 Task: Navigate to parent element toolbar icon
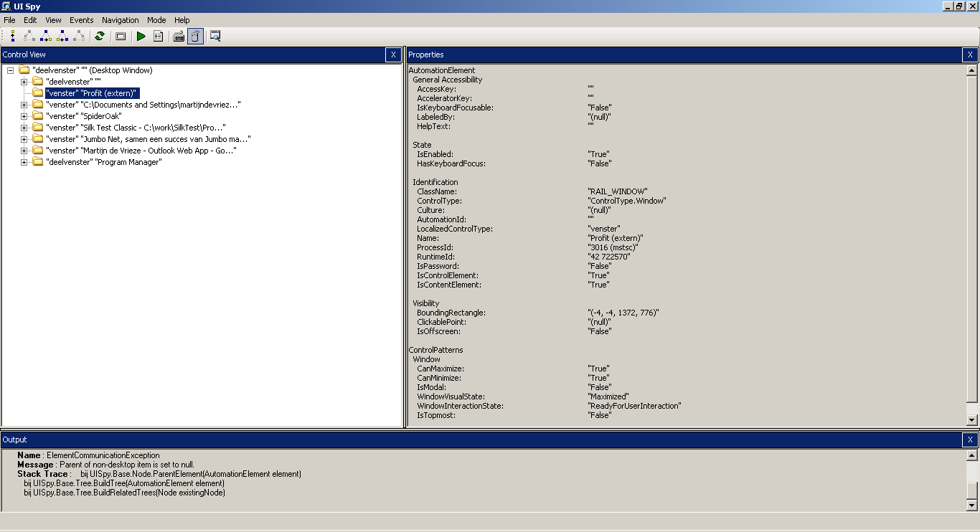click(13, 36)
